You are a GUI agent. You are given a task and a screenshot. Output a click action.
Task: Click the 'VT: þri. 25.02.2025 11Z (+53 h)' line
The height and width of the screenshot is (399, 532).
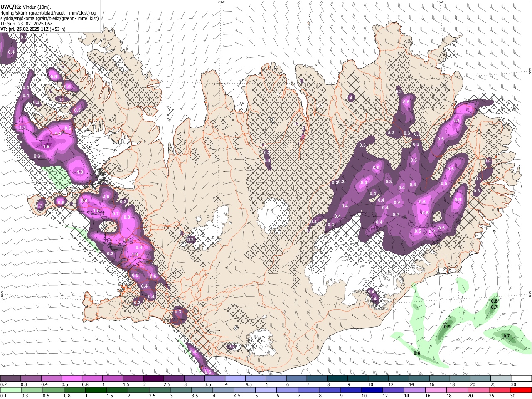tap(33, 29)
